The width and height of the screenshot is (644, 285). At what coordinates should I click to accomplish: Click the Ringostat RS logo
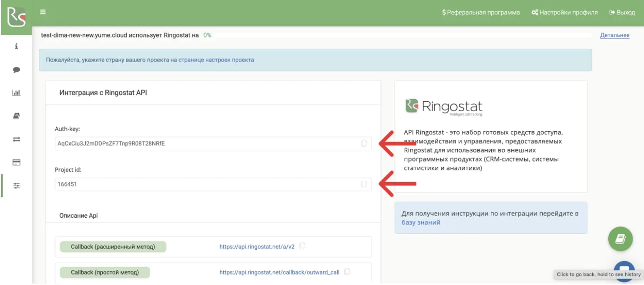[x=17, y=17]
